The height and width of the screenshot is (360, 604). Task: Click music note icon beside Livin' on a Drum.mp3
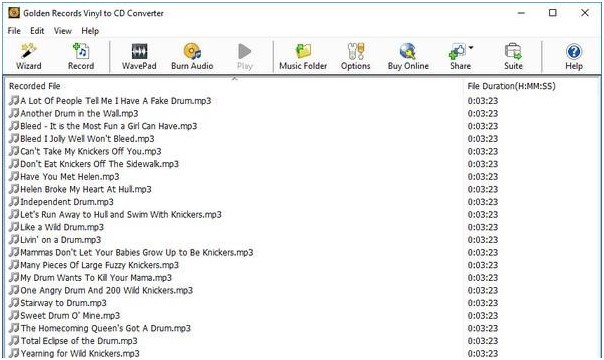(x=14, y=239)
